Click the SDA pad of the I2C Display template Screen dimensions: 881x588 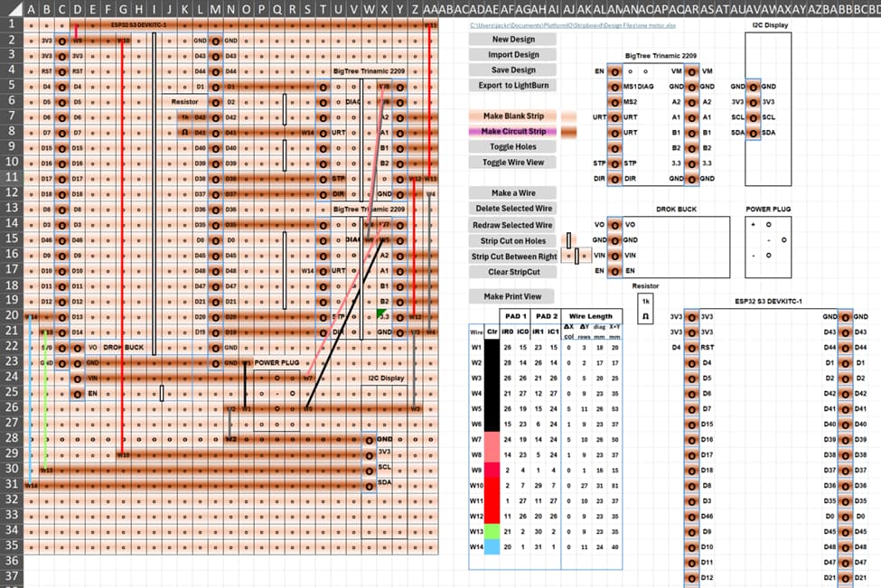[753, 133]
